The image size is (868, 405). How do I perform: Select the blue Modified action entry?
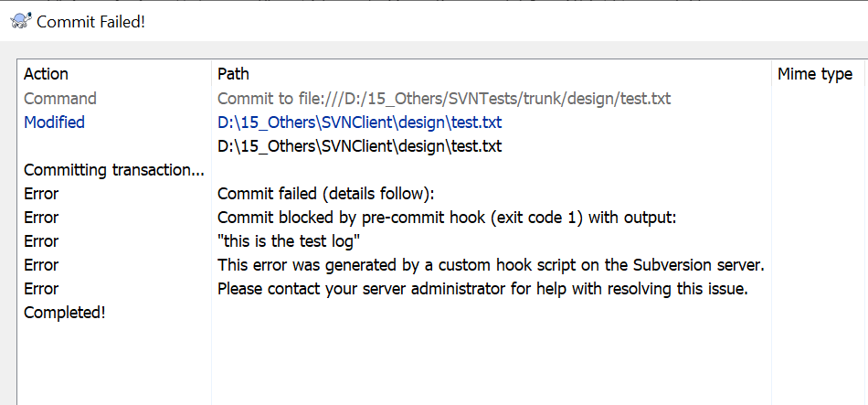tap(54, 122)
